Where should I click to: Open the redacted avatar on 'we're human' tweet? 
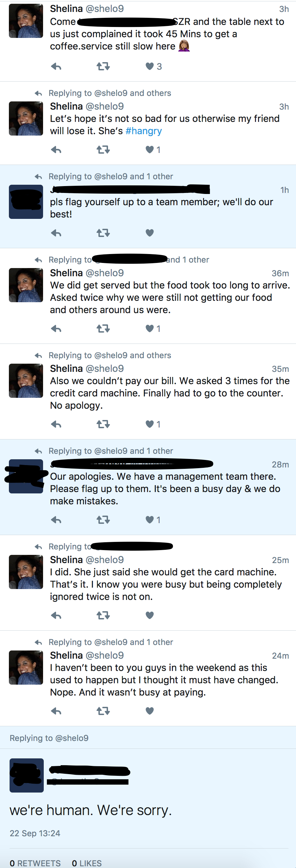pos(27,775)
